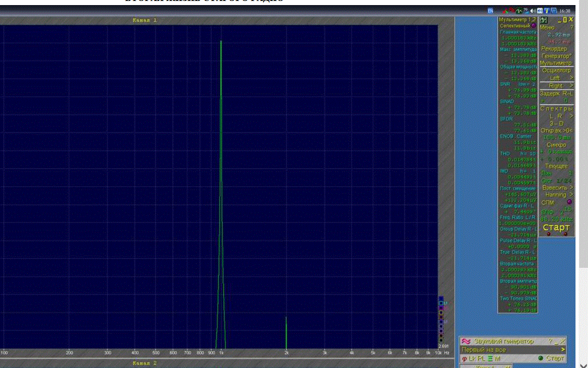Click Старт in the Звуковой генератор panel

click(555, 358)
